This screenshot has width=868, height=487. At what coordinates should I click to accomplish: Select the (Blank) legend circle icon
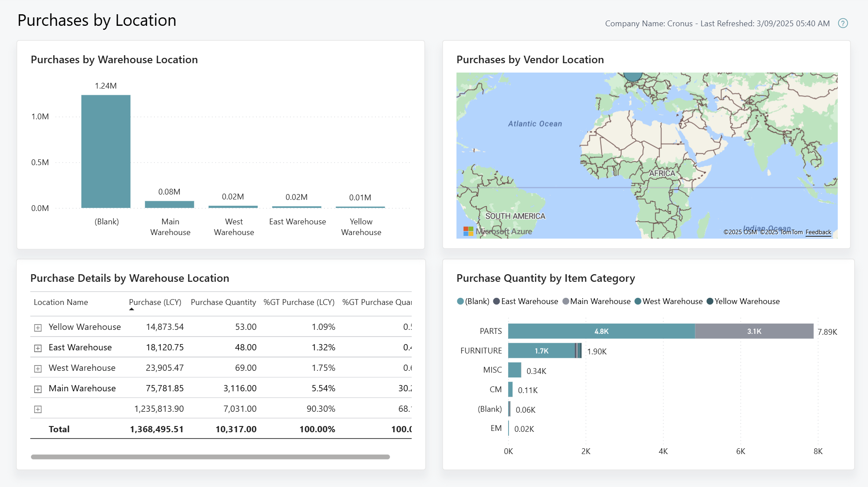[x=460, y=301]
